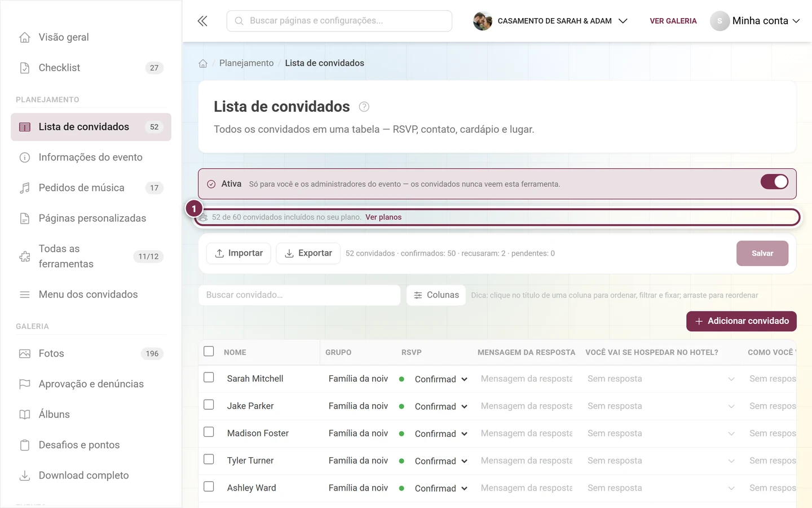Click the Visão geral house icon

pos(25,37)
